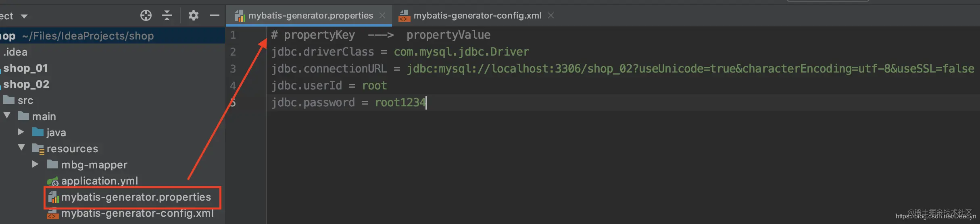Click the collapse all icon in project panel
Screen dimensions: 980x224
[x=167, y=16]
